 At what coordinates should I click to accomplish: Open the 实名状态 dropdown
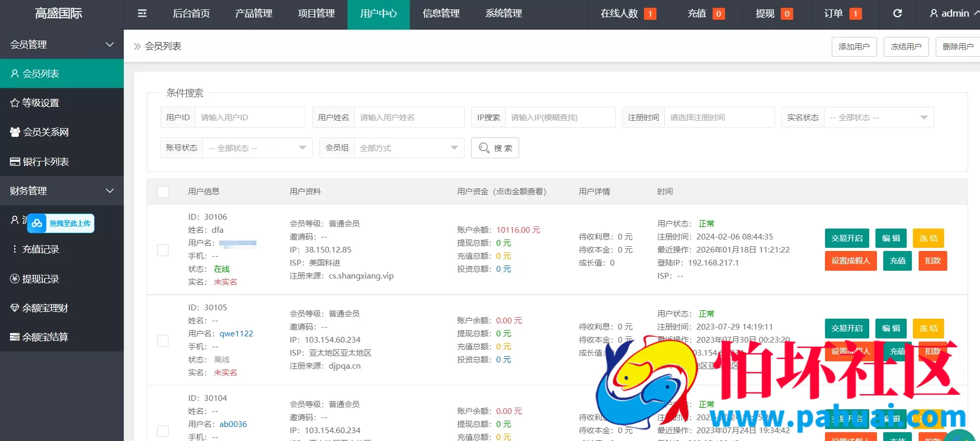click(x=879, y=118)
